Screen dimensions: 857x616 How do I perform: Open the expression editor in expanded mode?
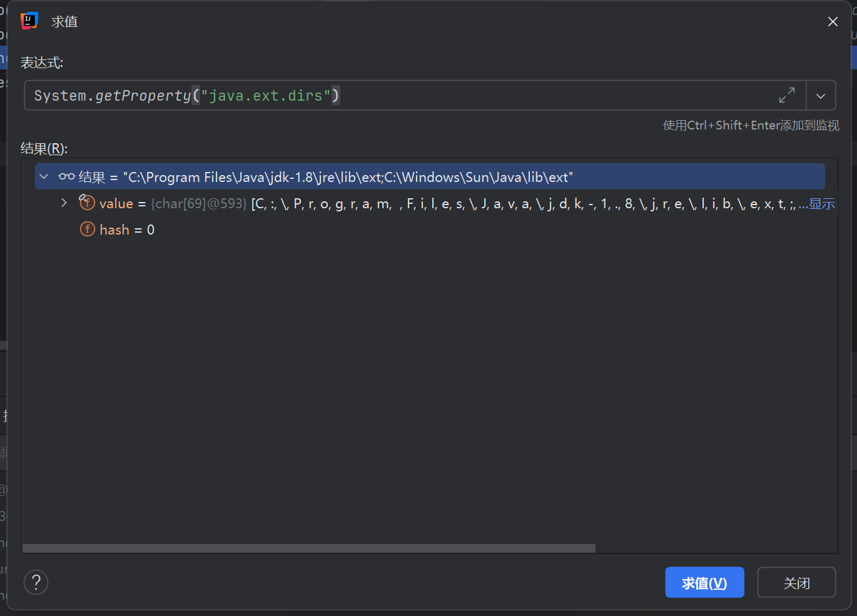pyautogui.click(x=787, y=95)
